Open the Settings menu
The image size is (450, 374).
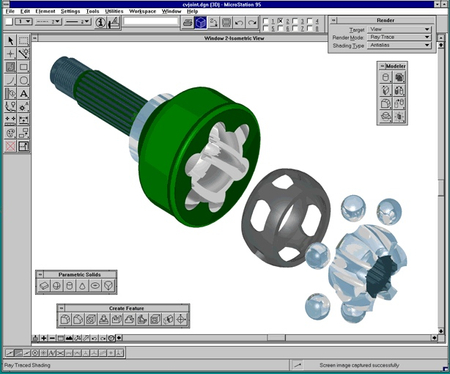point(70,11)
